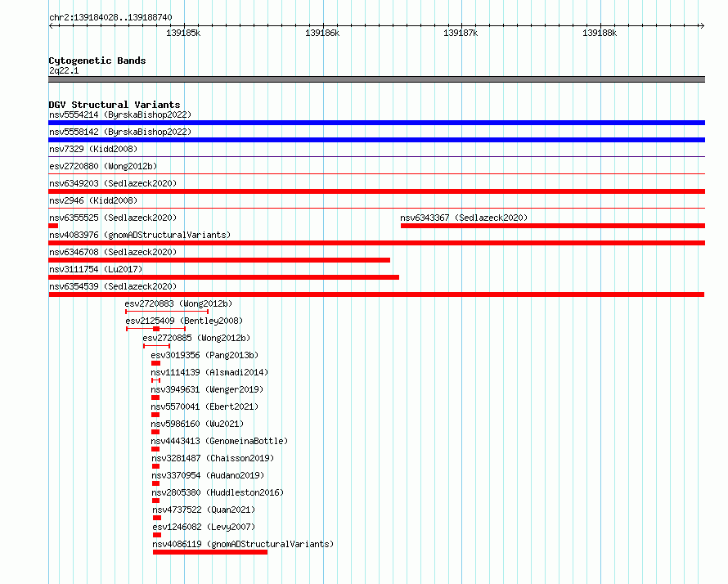Click nsv5986160 (Wu2021) label

point(197,424)
